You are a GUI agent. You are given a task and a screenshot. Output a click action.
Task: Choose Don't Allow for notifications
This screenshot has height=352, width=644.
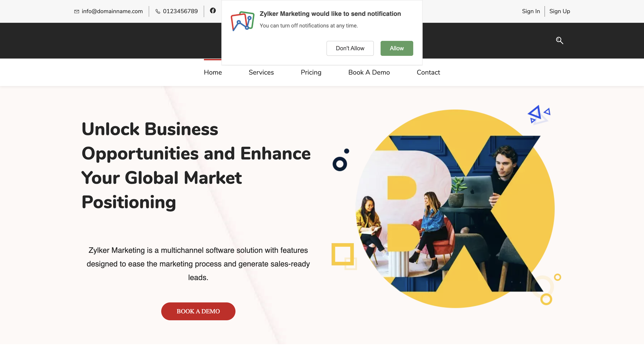pyautogui.click(x=350, y=48)
